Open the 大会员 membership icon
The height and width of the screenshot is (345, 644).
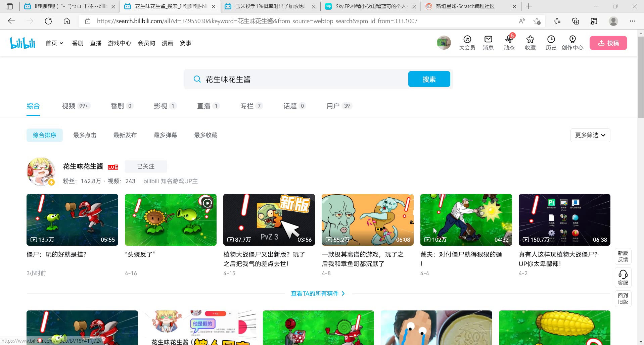point(467,40)
